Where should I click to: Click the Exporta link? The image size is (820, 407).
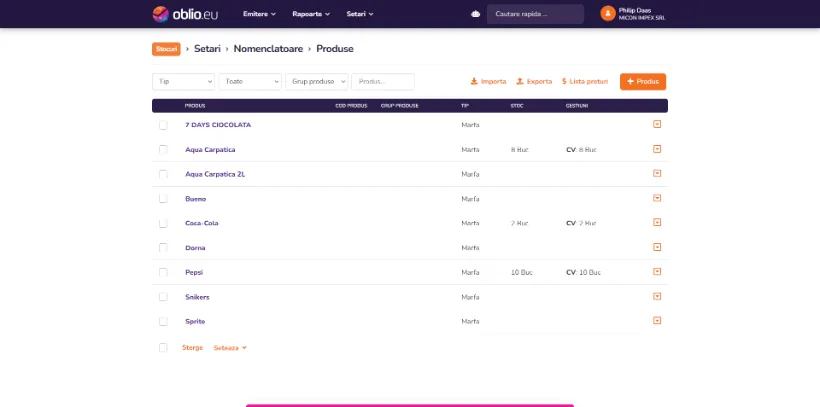point(534,82)
